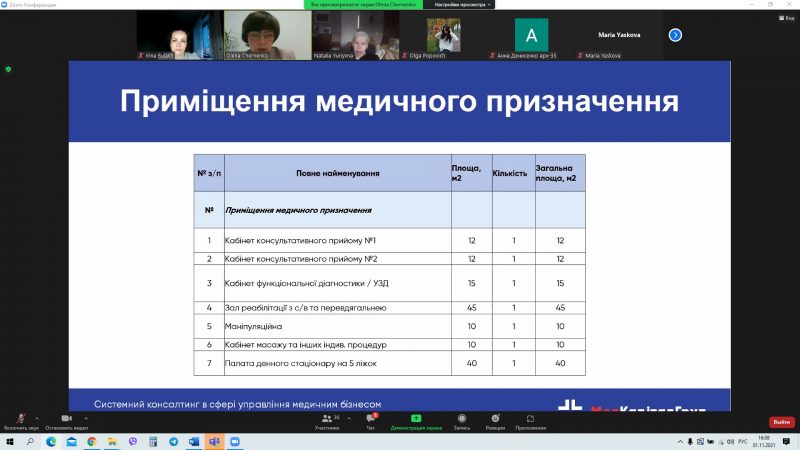
Task: Click row 'Кабінет функціональної діагностики / УЗД'
Action: [x=389, y=283]
